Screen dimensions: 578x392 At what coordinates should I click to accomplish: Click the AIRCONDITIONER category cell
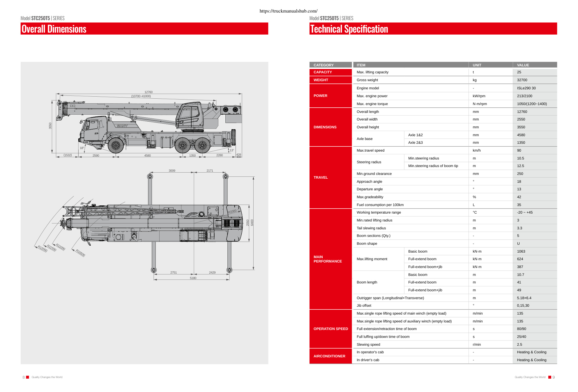330,356
